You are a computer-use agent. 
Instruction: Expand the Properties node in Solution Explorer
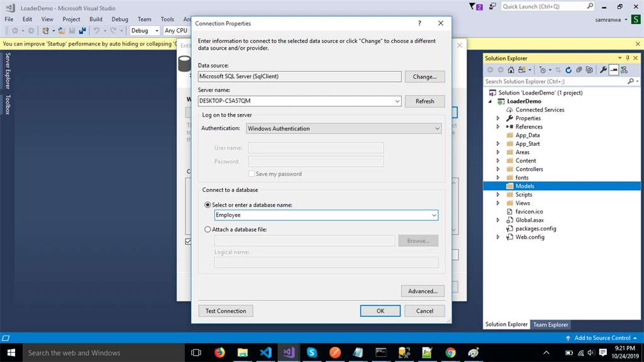pos(498,118)
